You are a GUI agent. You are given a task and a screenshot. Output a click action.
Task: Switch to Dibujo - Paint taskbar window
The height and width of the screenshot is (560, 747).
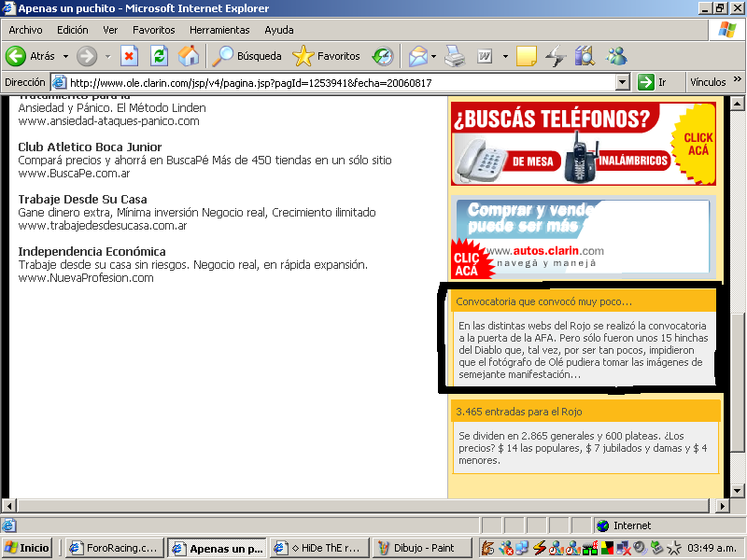pos(422,548)
